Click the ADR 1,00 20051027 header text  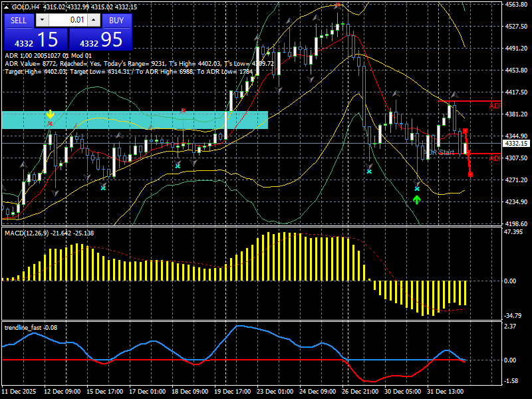(x=48, y=55)
